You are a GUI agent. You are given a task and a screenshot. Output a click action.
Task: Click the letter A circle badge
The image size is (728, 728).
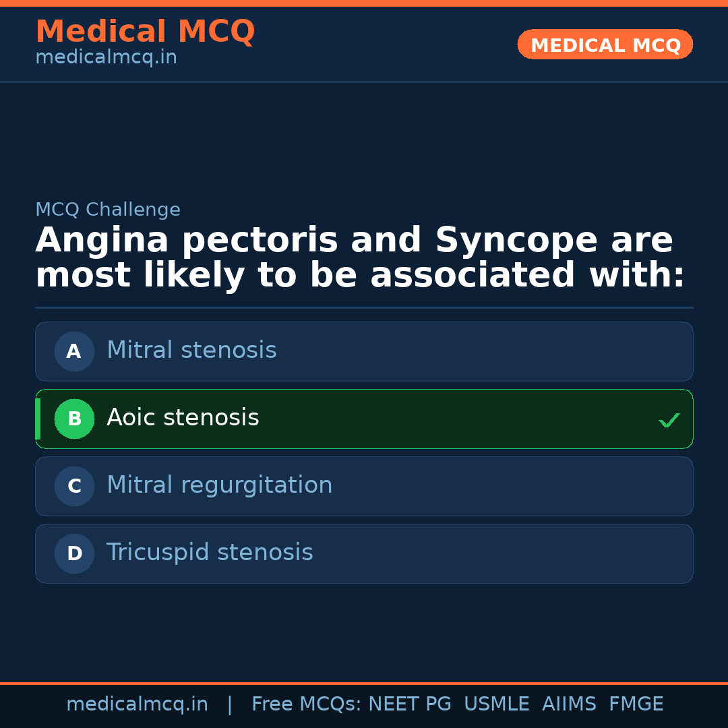74,351
